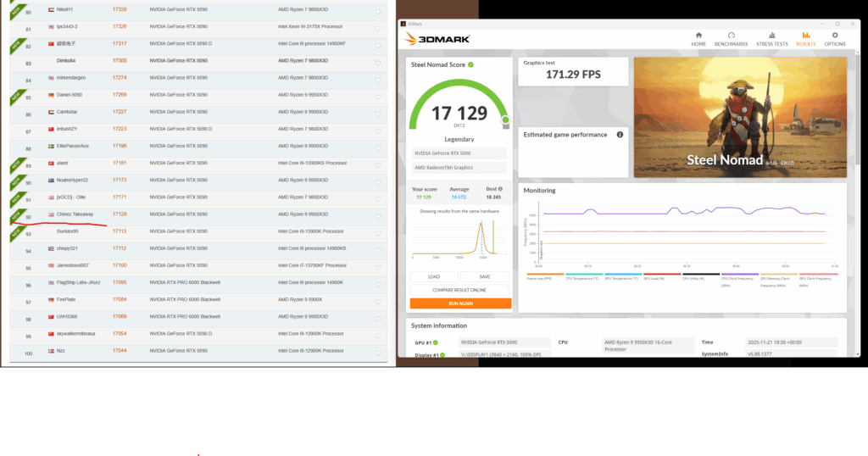Image resolution: width=868 pixels, height=456 pixels.
Task: Toggle Frame rate (FPS) chart legend
Action: 545,276
